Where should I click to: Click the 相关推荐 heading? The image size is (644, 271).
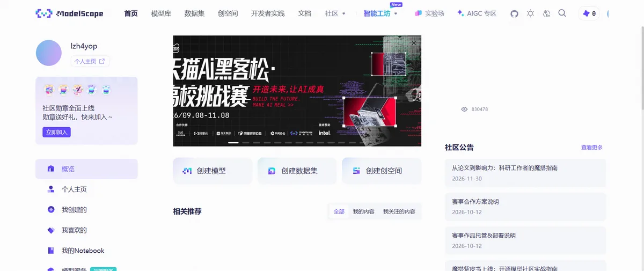tap(187, 211)
